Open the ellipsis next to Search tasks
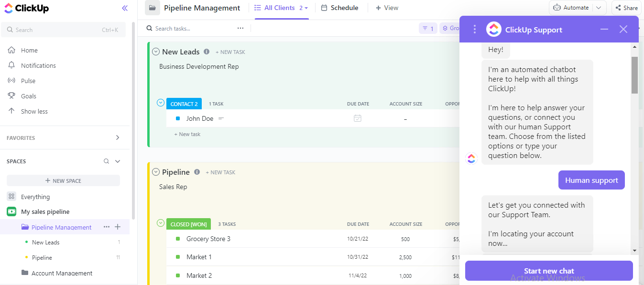 pyautogui.click(x=240, y=28)
